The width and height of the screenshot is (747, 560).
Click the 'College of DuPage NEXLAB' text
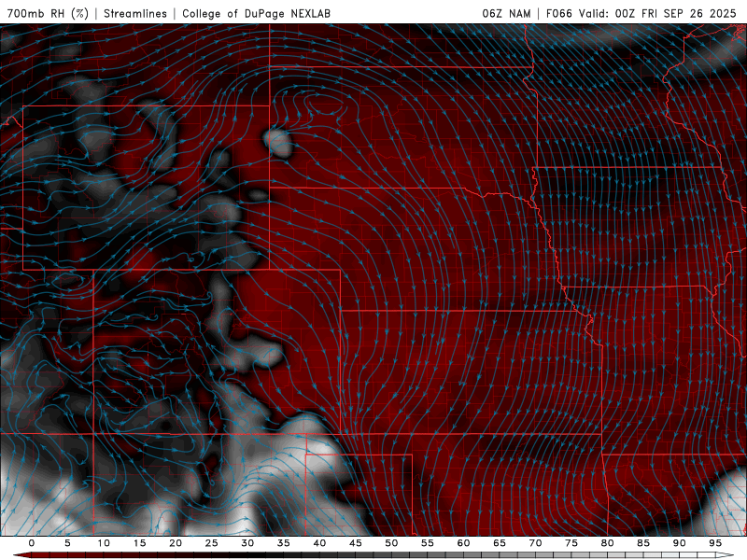coord(256,13)
